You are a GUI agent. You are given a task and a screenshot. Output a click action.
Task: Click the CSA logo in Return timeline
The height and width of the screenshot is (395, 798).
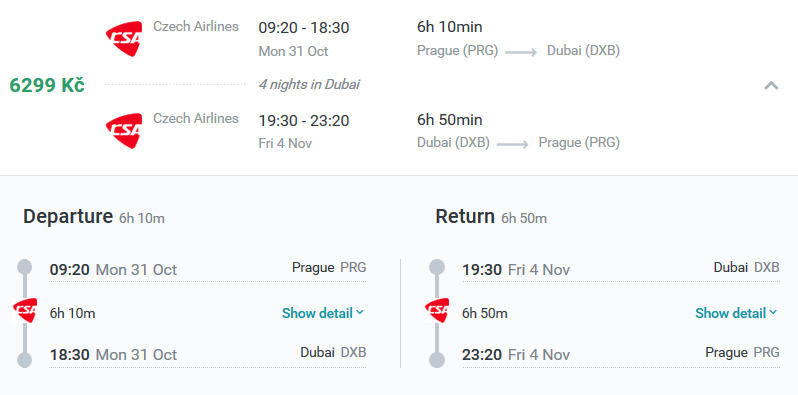coord(437,311)
